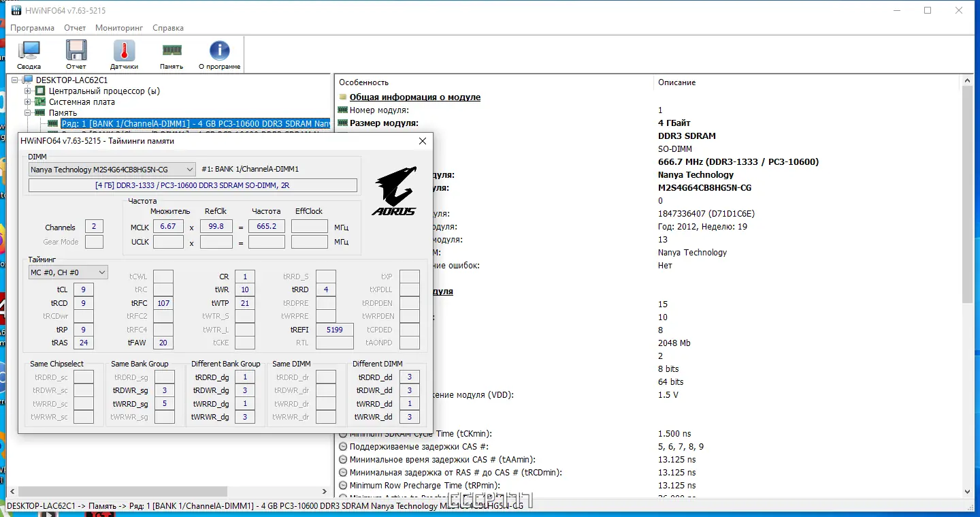Select the Память tree item
The image size is (980, 517).
(63, 113)
